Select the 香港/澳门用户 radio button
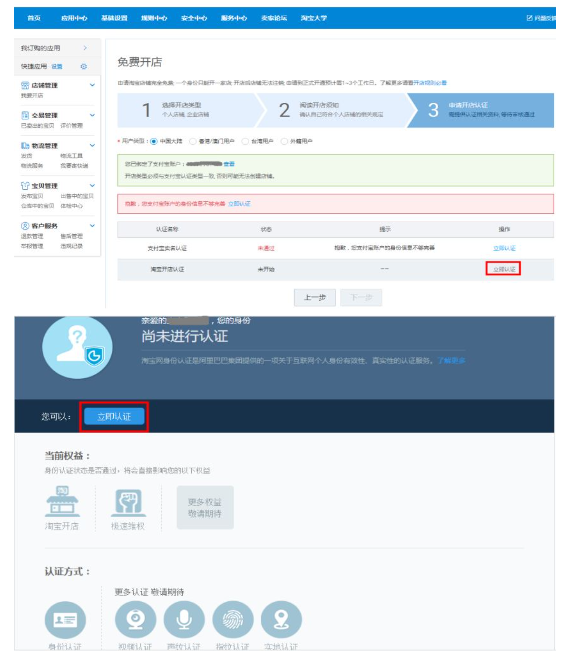Viewport: 582px width, 665px height. [193, 141]
